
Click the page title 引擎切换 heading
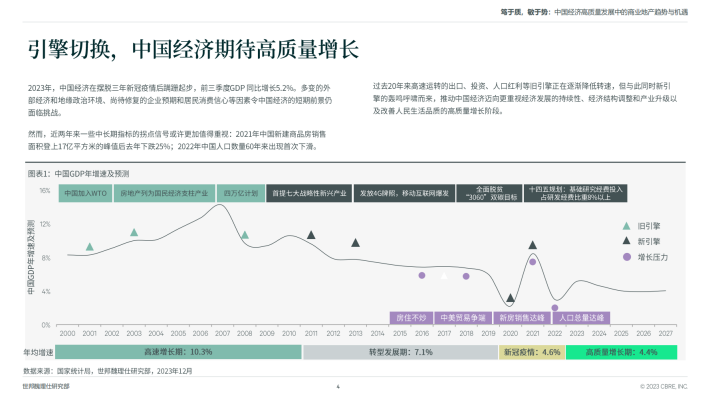click(x=193, y=49)
